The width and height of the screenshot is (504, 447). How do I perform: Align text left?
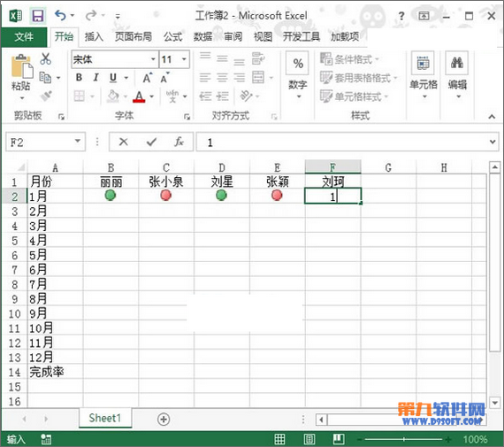pyautogui.click(x=205, y=77)
